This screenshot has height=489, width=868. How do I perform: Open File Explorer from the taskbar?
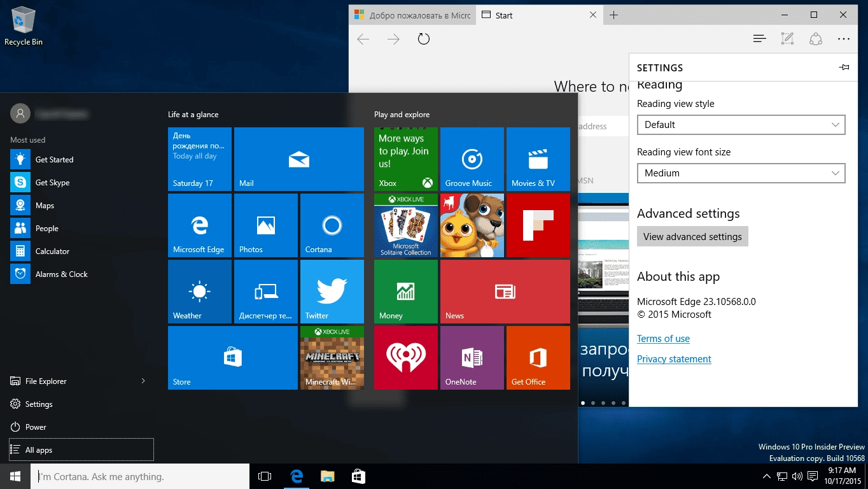[327, 476]
